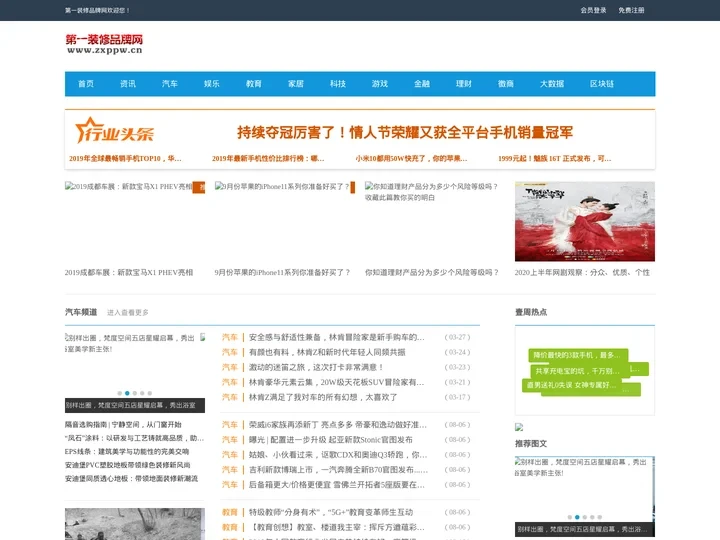Open article 吉利新款博瑞上市

click(x=338, y=469)
